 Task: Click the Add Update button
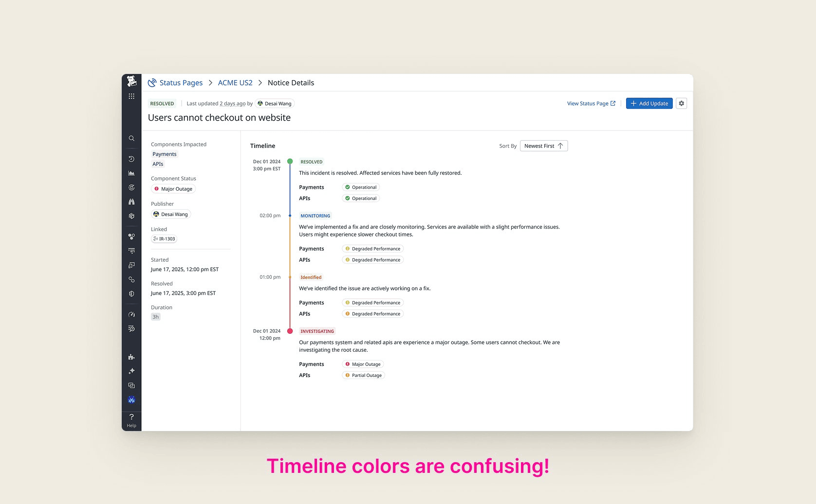(649, 103)
